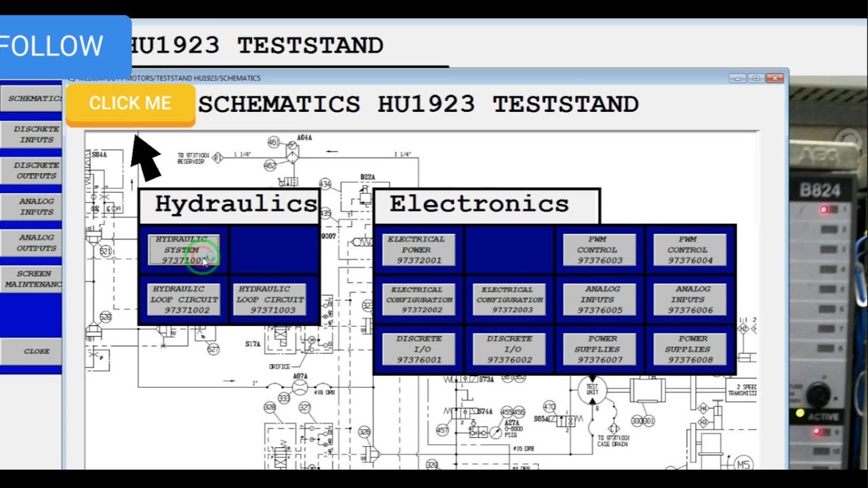Open ELECTRICAL POWER 97372001 schematic
The width and height of the screenshot is (868, 488).
point(418,250)
